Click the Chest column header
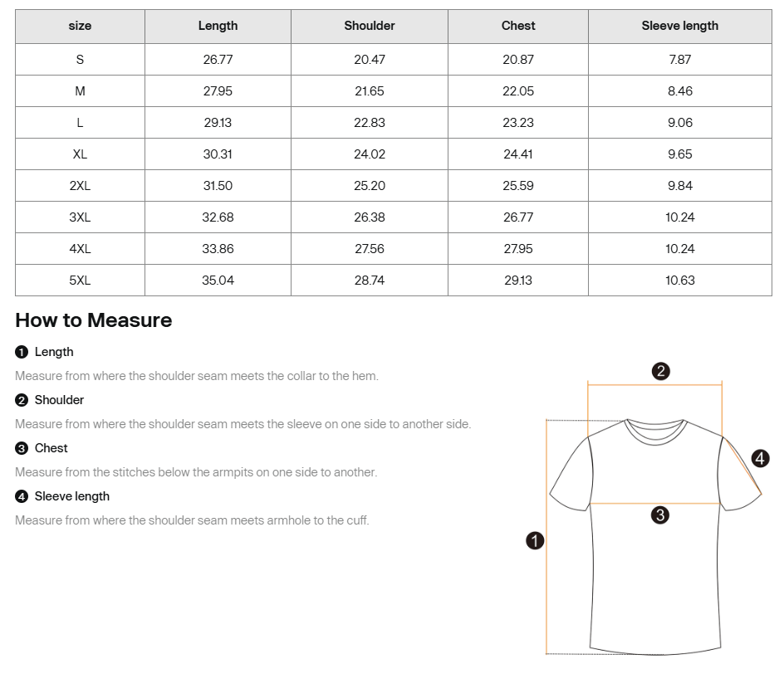Image resolution: width=784 pixels, height=693 pixels. point(518,26)
